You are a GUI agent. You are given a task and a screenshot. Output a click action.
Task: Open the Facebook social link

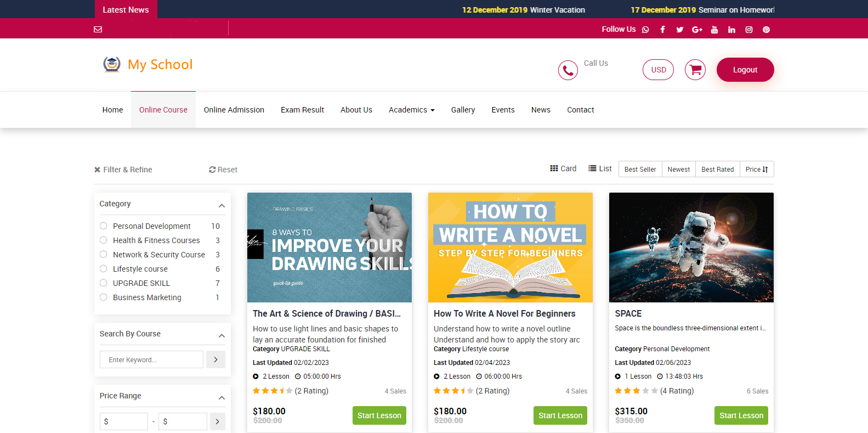pyautogui.click(x=662, y=30)
